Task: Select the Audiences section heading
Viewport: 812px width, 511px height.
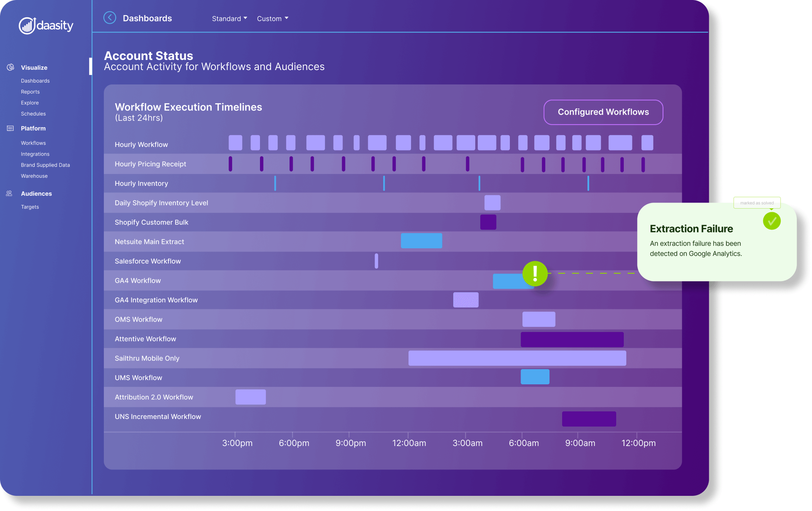Action: coord(36,194)
